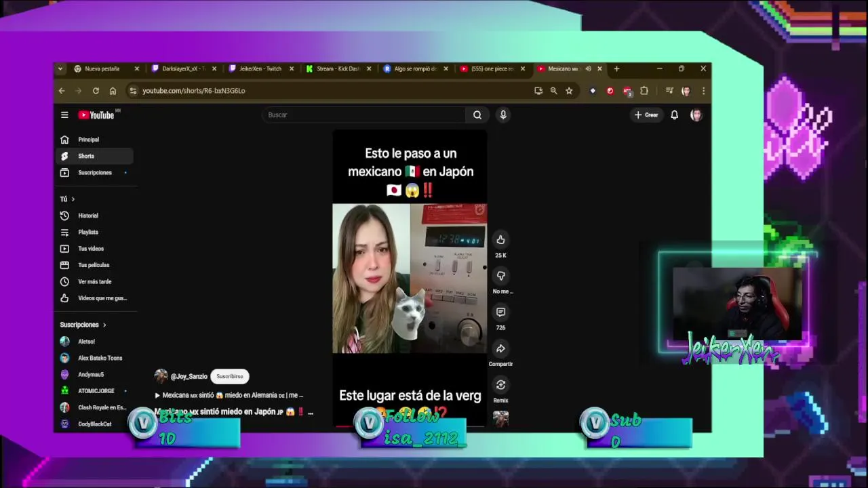Open a new browser tab
The width and height of the screenshot is (868, 488).
click(x=616, y=68)
